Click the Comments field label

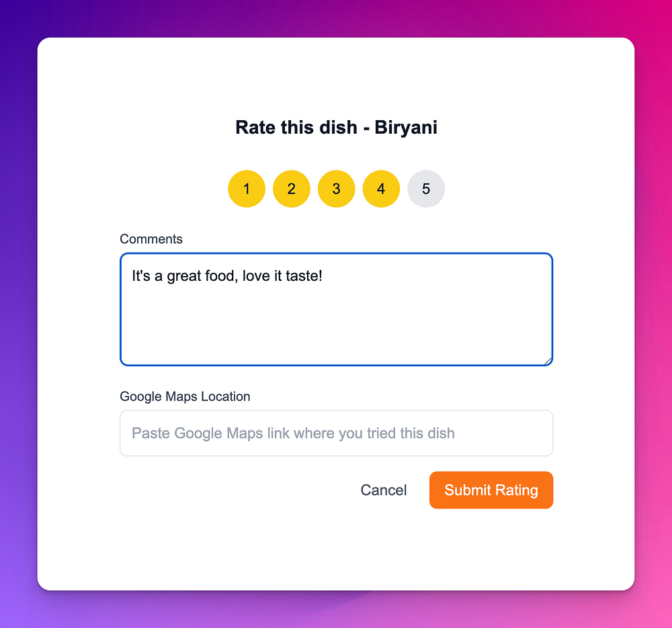(151, 239)
